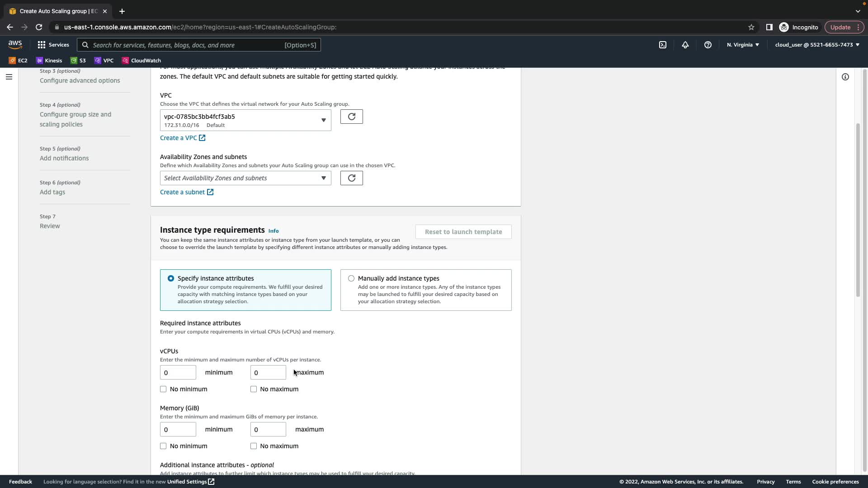Click the S3 bookmark shortcut
Viewport: 868px width, 488px height.
coord(78,61)
